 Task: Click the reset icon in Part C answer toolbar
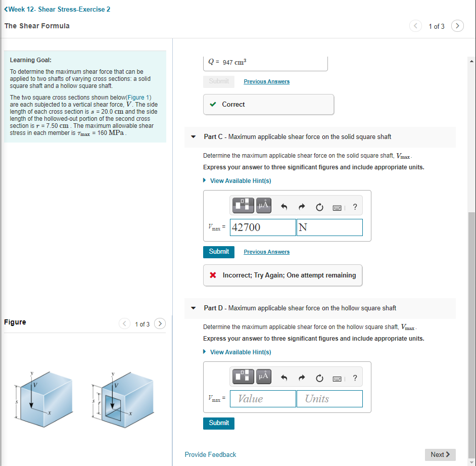point(319,205)
